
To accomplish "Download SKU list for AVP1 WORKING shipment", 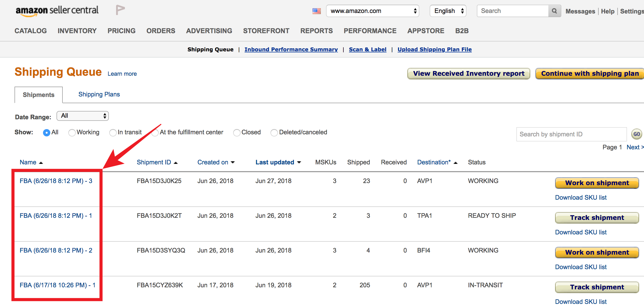I will 581,198.
